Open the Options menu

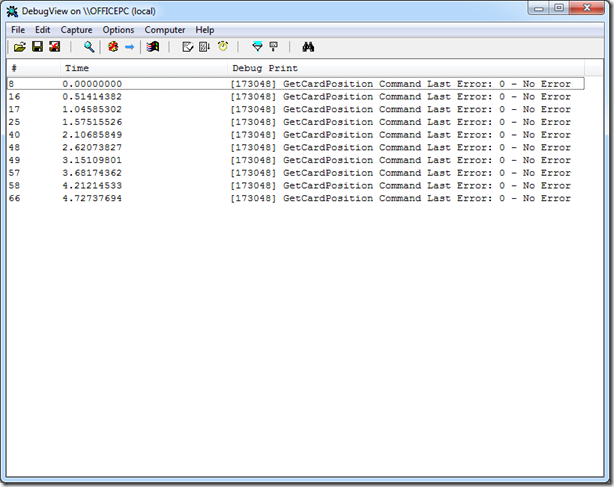[118, 30]
